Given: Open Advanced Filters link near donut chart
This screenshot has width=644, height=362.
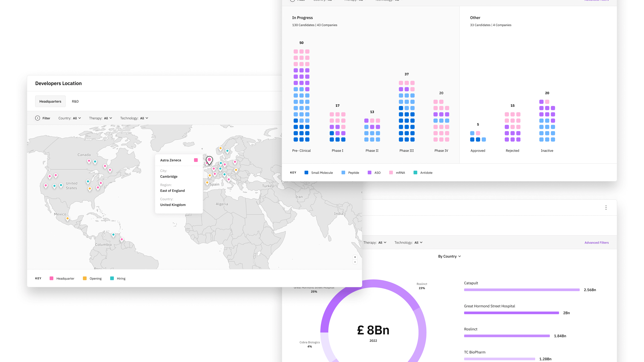Looking at the screenshot, I should (597, 243).
